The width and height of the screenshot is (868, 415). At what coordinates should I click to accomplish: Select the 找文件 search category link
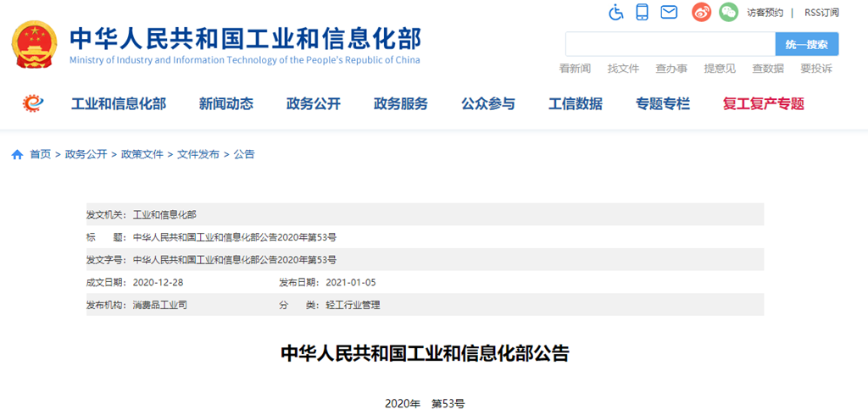(623, 69)
